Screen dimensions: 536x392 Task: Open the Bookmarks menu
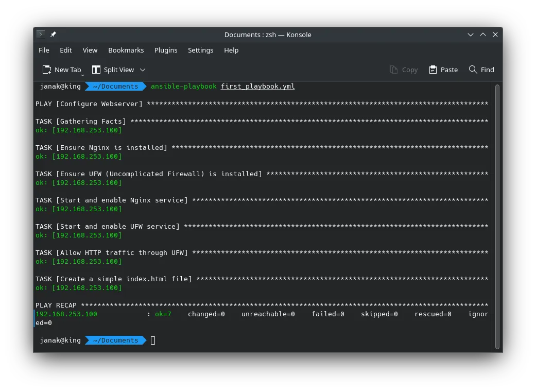pos(126,50)
